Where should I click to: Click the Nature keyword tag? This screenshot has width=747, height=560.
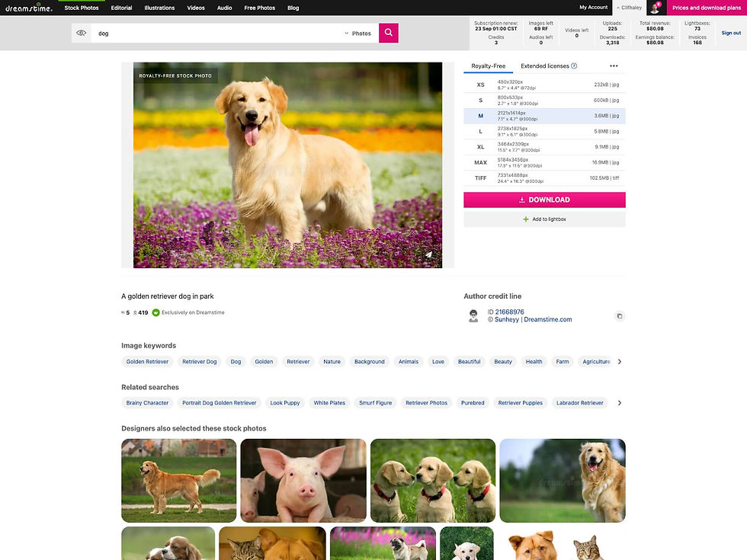[332, 361]
